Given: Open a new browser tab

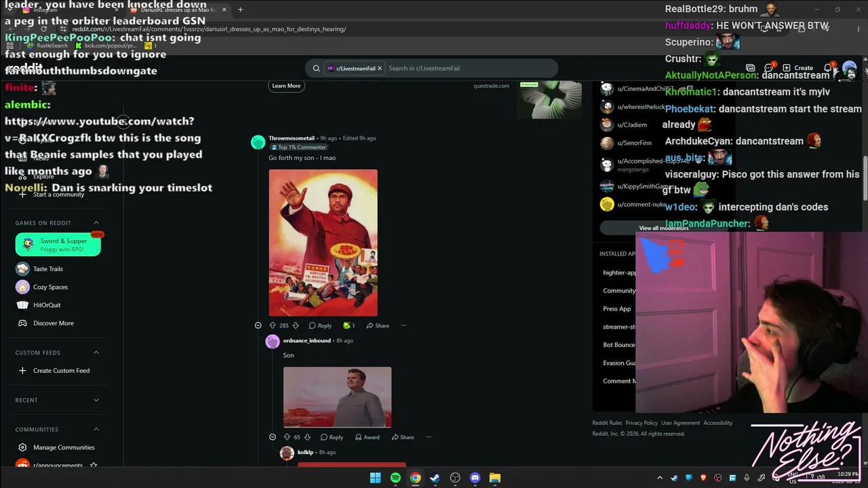Looking at the screenshot, I should (240, 9).
